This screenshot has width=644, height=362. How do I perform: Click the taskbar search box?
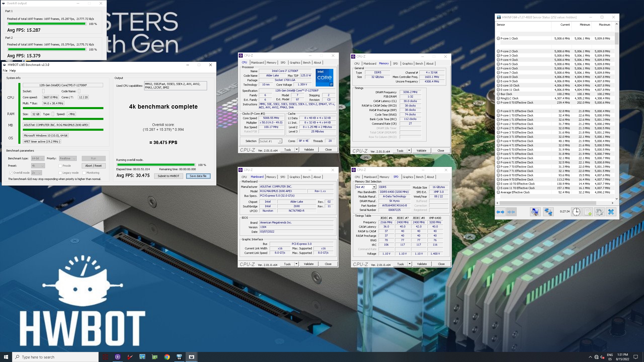point(55,357)
